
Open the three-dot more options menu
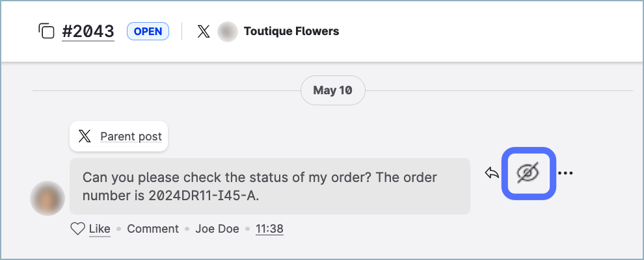click(x=565, y=173)
